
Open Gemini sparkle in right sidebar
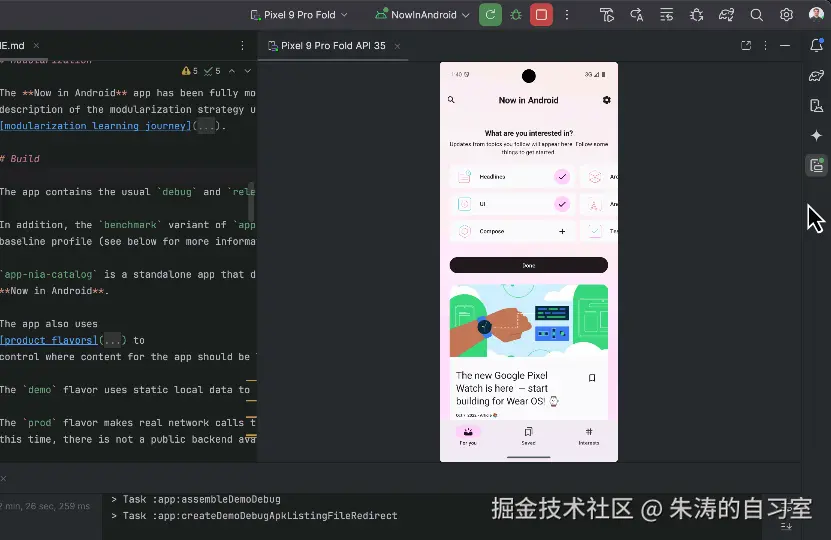point(816,136)
